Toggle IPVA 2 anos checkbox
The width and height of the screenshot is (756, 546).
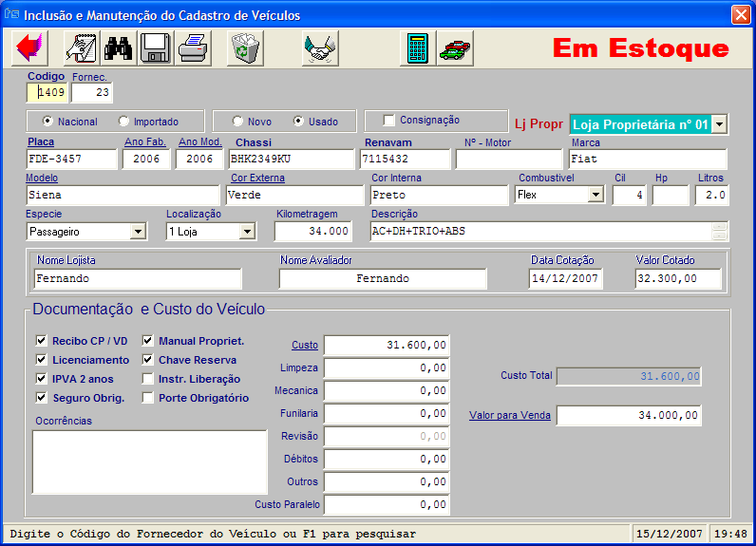[x=42, y=378]
